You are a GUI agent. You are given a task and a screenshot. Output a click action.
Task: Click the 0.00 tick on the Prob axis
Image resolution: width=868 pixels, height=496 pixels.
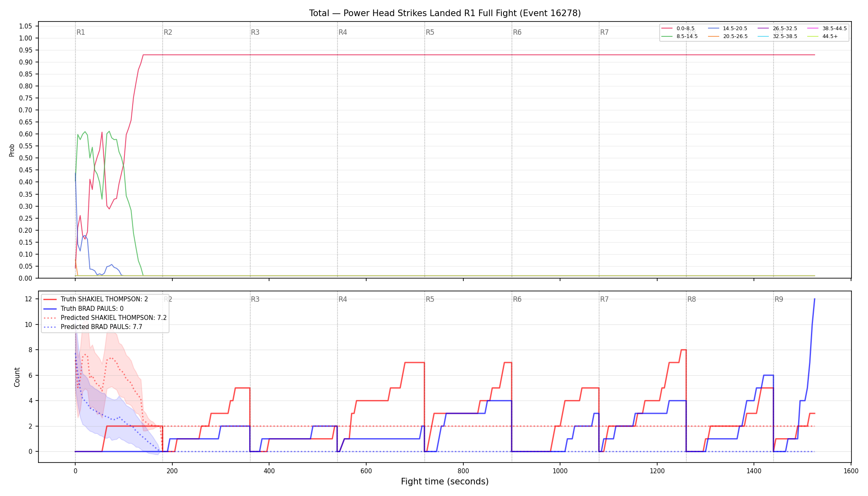(26, 278)
